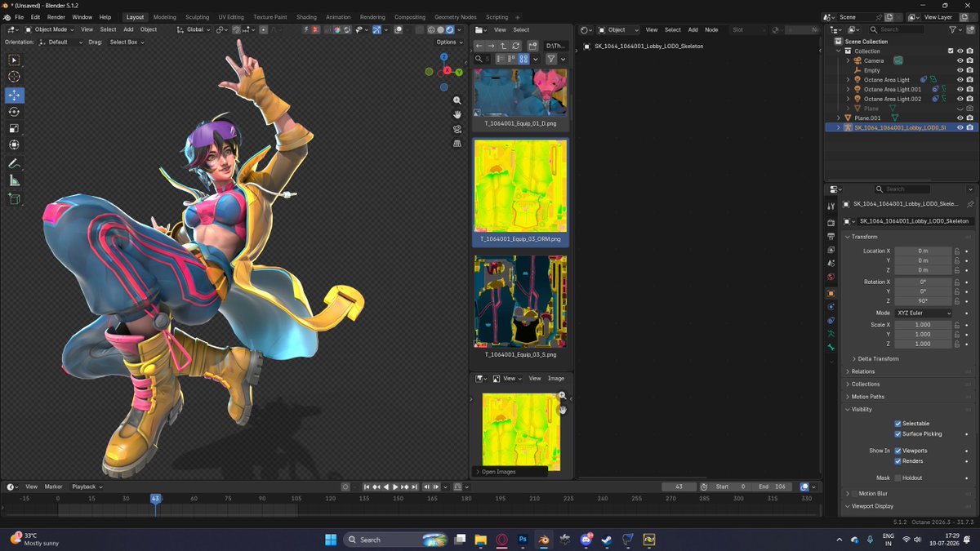The width and height of the screenshot is (980, 551).
Task: Click the Options button in viewport header
Action: (x=448, y=42)
